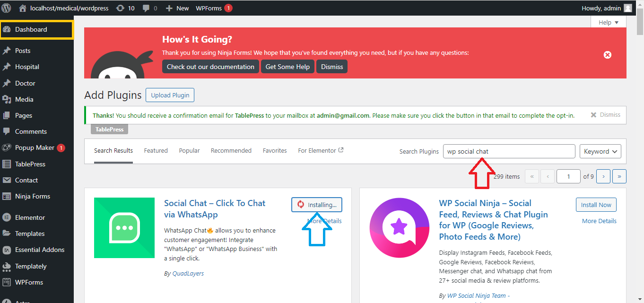
Task: Go to the next page of results
Action: pyautogui.click(x=603, y=176)
